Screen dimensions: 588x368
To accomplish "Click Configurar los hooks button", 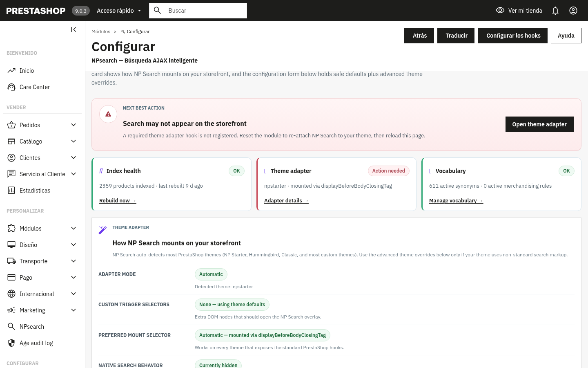I will (x=513, y=36).
